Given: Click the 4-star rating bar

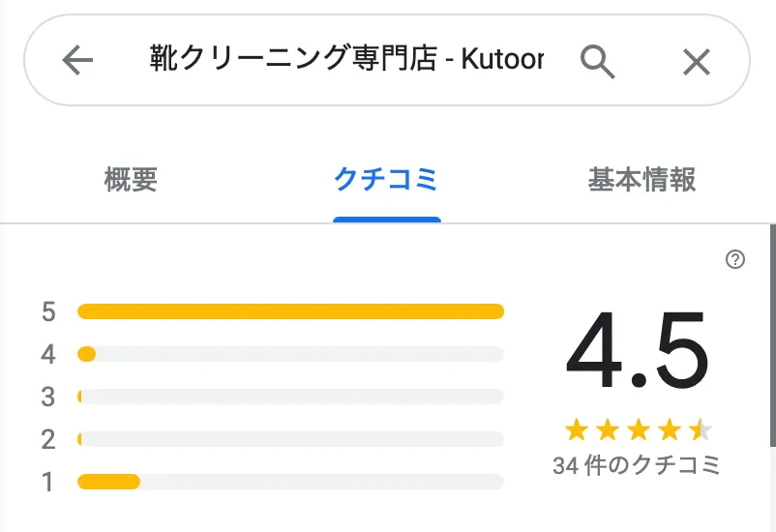Looking at the screenshot, I should click(290, 354).
